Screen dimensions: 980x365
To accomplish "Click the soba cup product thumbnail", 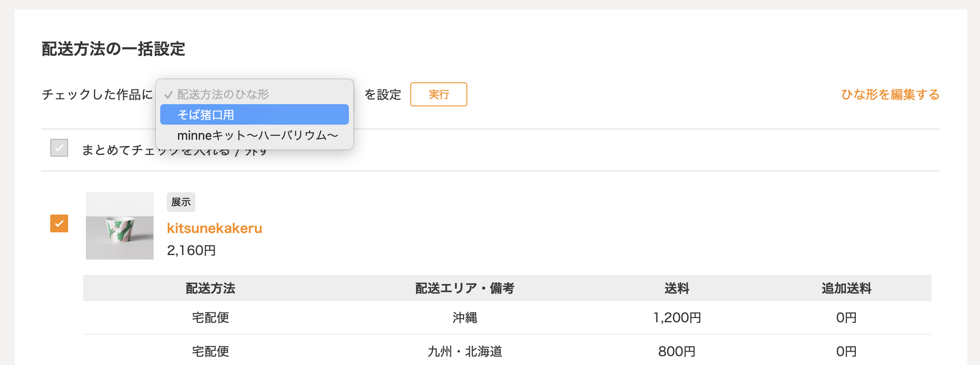I will [x=120, y=226].
